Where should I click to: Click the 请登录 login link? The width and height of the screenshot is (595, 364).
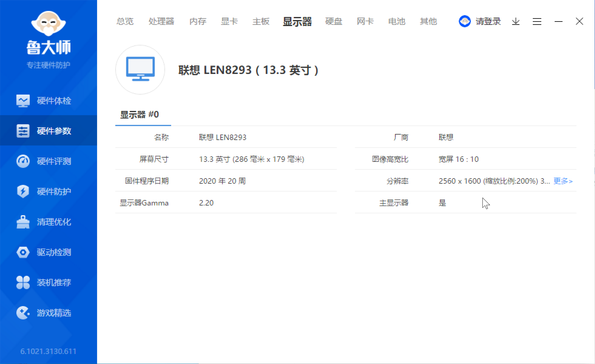(488, 22)
